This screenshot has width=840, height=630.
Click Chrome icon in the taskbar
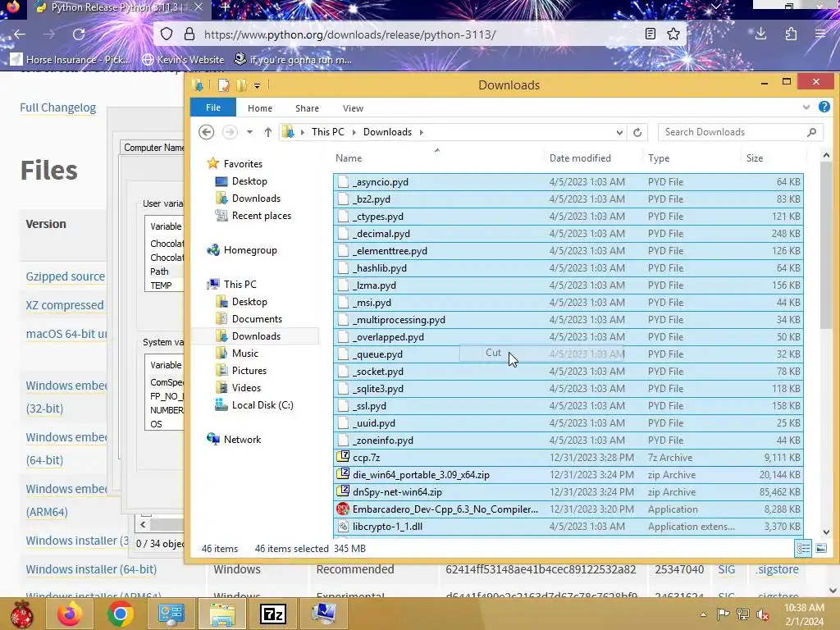point(120,614)
